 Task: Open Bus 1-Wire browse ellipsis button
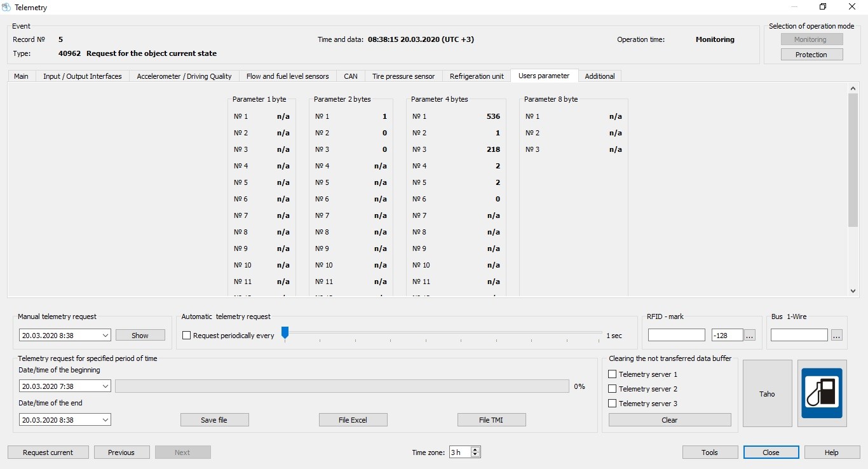click(x=836, y=335)
